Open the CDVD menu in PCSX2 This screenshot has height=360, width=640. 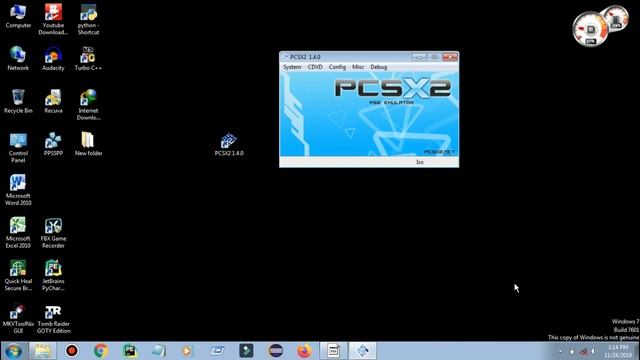tap(315, 67)
